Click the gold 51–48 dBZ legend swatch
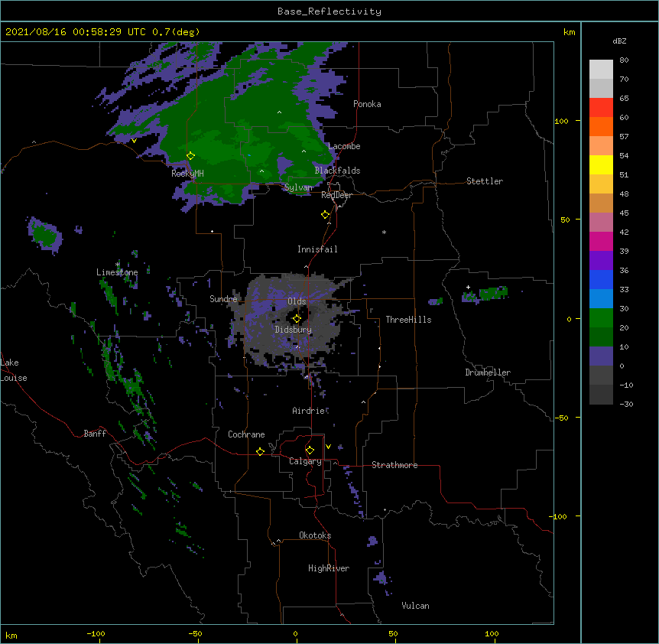659x644 pixels. click(x=601, y=184)
